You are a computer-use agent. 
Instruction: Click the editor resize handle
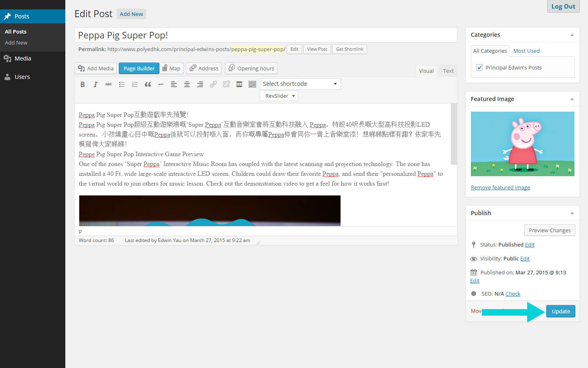coord(258,243)
